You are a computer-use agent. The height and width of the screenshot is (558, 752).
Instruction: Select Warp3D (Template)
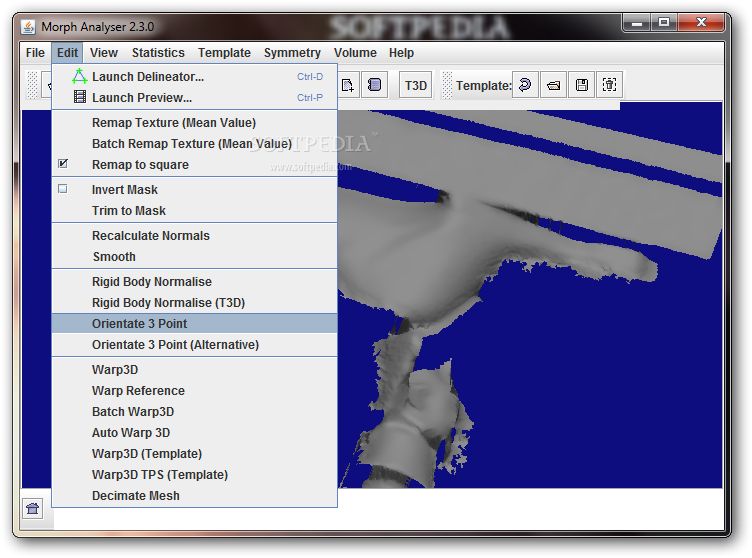pos(195,454)
